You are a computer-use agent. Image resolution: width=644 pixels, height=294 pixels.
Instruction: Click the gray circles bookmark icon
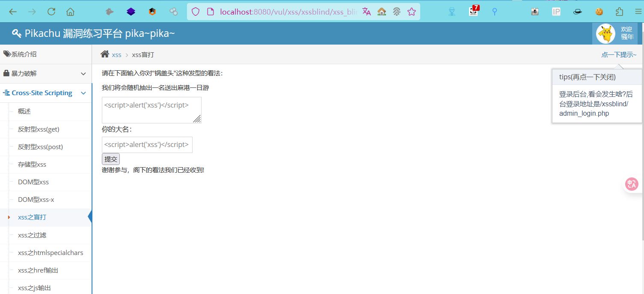click(x=173, y=12)
